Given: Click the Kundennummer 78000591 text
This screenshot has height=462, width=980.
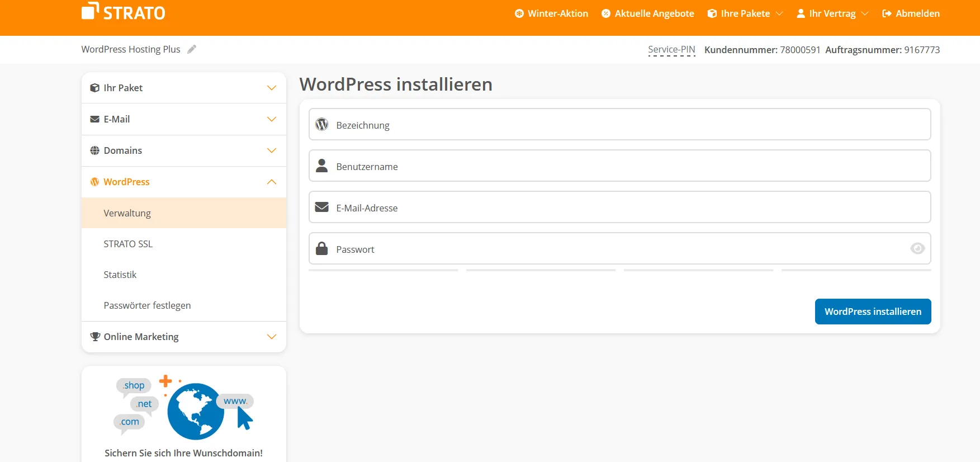Looking at the screenshot, I should 763,50.
